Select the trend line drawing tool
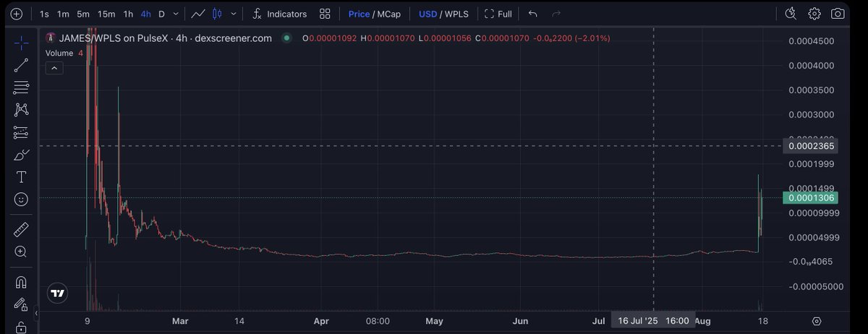 [x=22, y=65]
